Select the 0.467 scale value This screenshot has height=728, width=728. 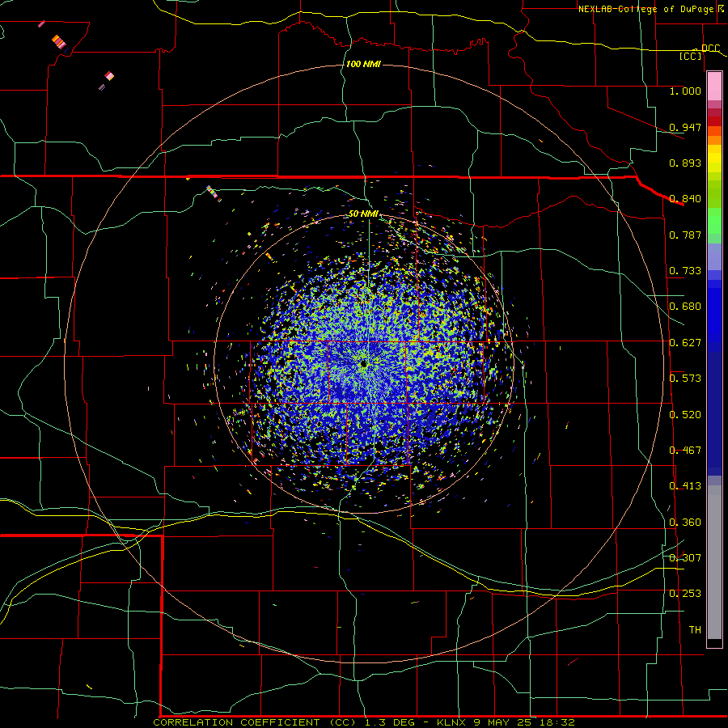pyautogui.click(x=685, y=450)
